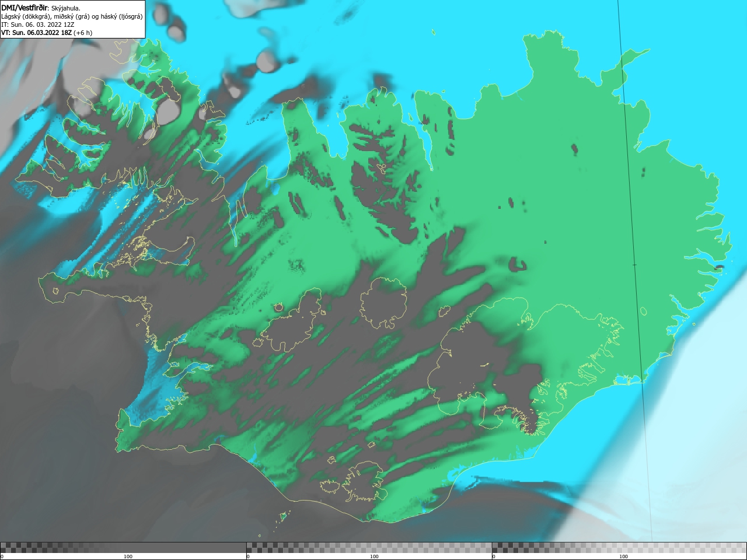Click the medium grey mid-cloud colour scale bar
The image size is (747, 560).
(369, 548)
